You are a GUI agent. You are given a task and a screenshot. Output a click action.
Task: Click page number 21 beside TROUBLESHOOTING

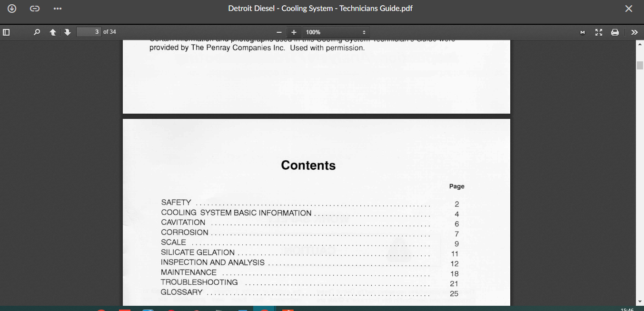[454, 284]
